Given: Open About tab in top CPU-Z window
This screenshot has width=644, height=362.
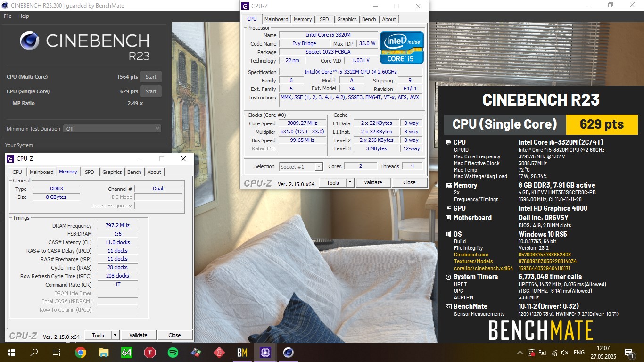Looking at the screenshot, I should 389,19.
